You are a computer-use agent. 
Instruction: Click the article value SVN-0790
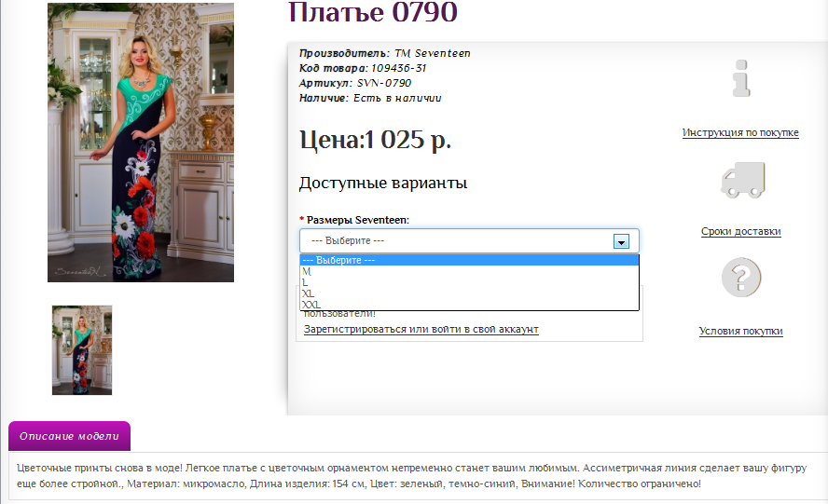[x=384, y=83]
